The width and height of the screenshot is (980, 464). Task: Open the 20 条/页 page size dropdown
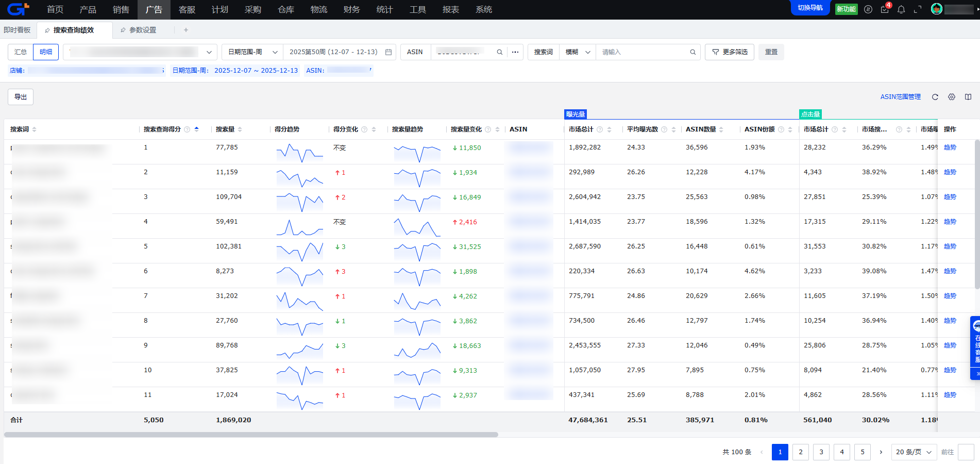[914, 452]
